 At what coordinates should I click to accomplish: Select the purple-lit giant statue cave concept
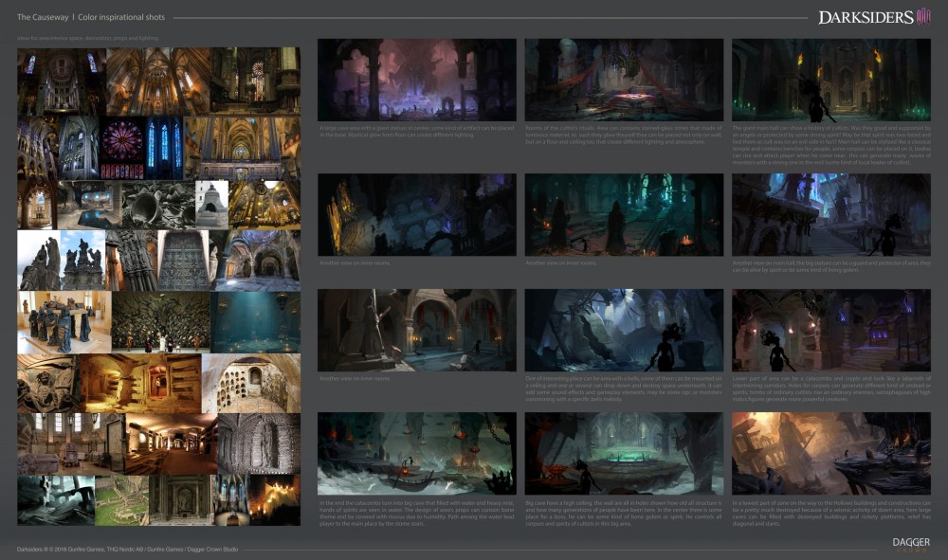(x=416, y=80)
